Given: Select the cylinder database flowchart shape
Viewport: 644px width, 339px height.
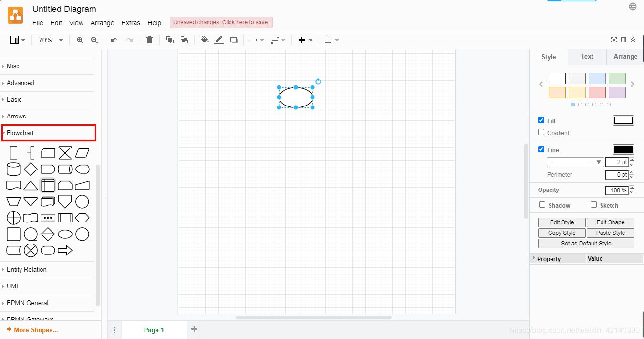Looking at the screenshot, I should (x=13, y=169).
